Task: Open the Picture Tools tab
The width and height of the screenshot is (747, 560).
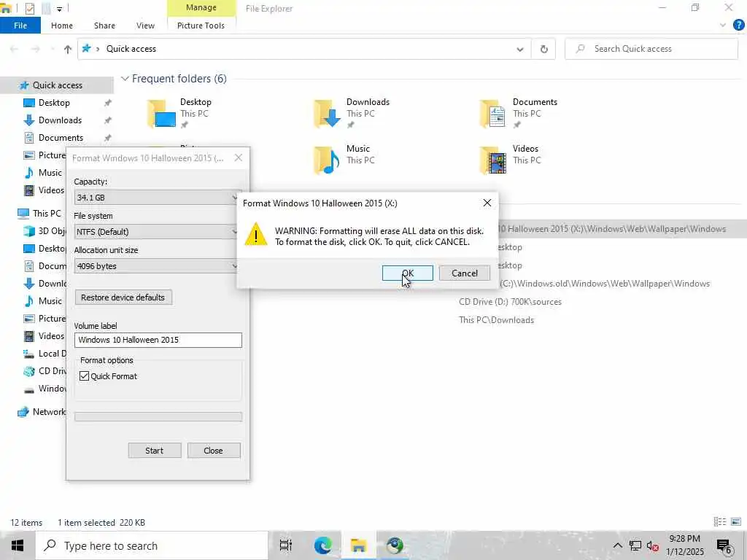Action: click(201, 26)
